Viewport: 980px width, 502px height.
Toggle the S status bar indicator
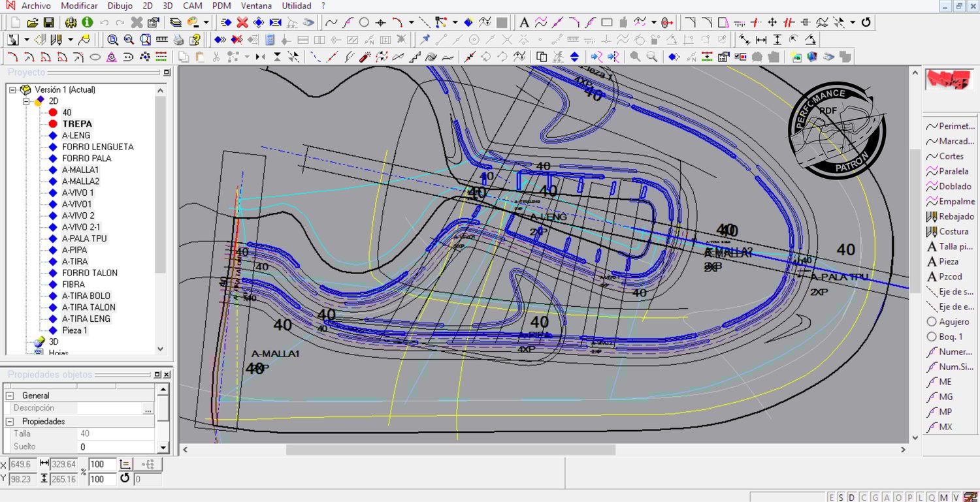point(840,497)
